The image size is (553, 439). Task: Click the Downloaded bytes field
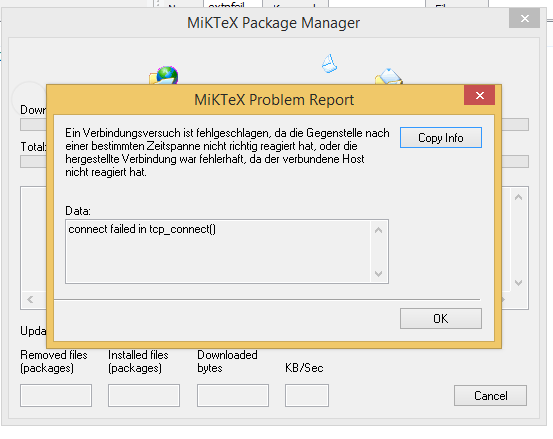click(x=233, y=396)
